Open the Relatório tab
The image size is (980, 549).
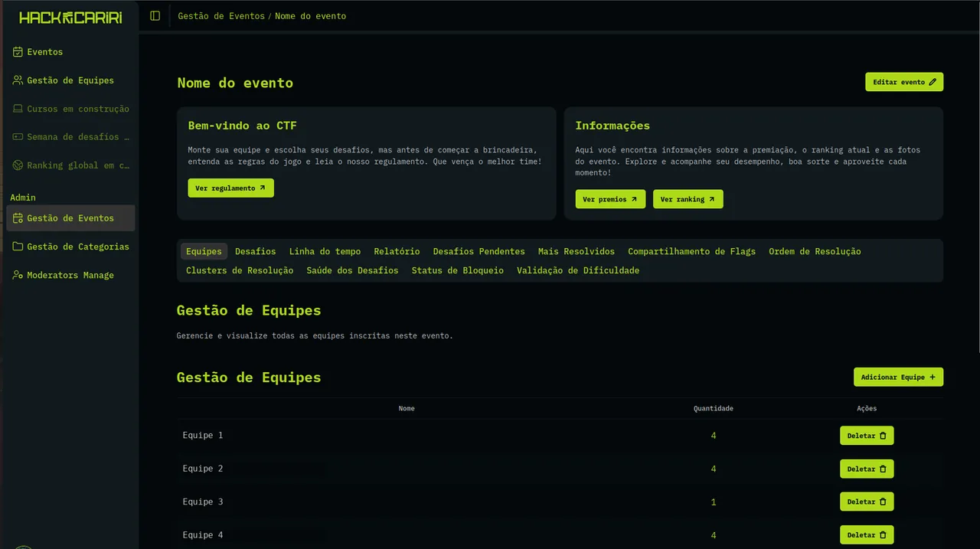click(397, 251)
